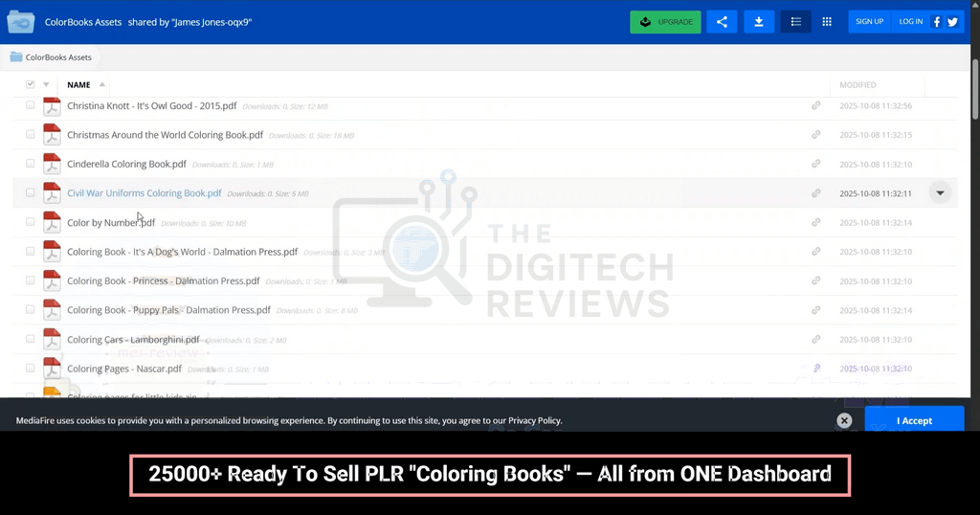Sort by the NAME column header
The image size is (980, 515).
click(78, 84)
